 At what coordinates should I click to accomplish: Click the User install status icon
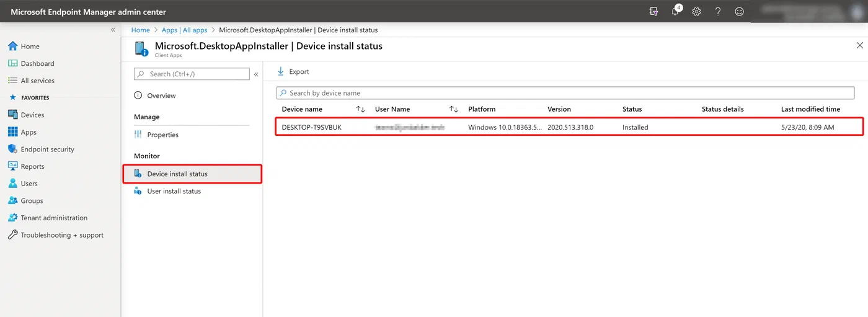(138, 191)
